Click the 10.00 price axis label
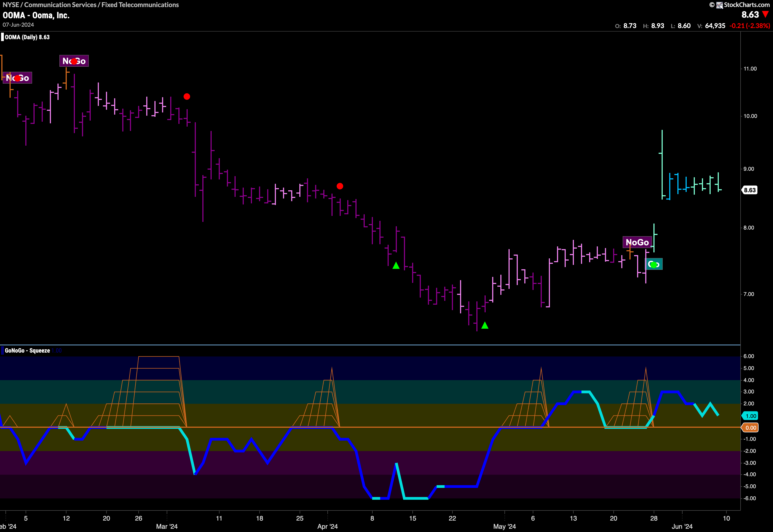The width and height of the screenshot is (773, 532). [x=750, y=116]
